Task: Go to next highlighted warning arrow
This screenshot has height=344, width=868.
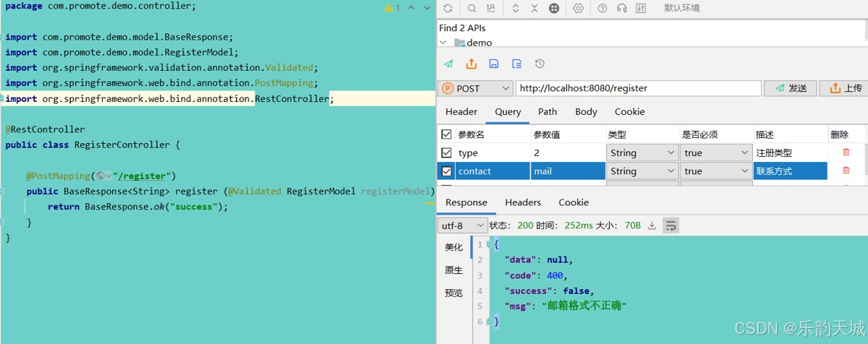Action: click(x=427, y=8)
